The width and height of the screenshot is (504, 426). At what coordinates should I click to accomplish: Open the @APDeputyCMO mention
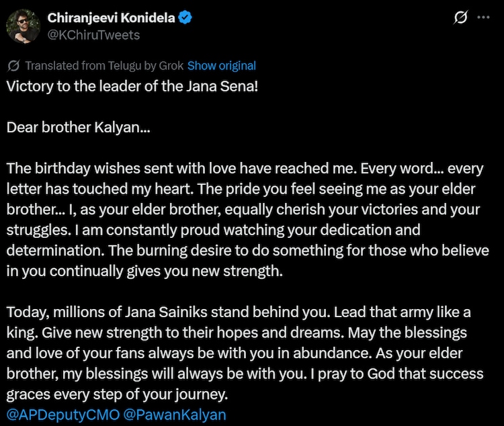63,415
